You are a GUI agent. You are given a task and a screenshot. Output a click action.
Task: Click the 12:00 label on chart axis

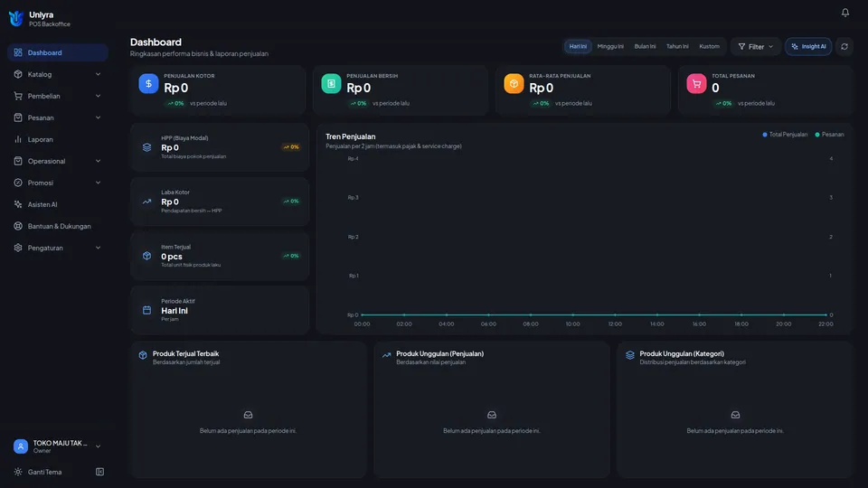click(x=615, y=324)
